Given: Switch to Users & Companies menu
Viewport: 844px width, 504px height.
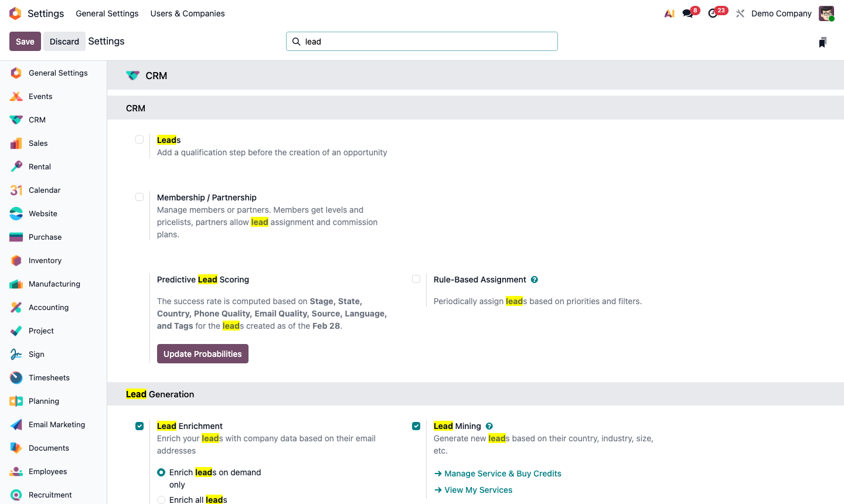Looking at the screenshot, I should coord(188,13).
